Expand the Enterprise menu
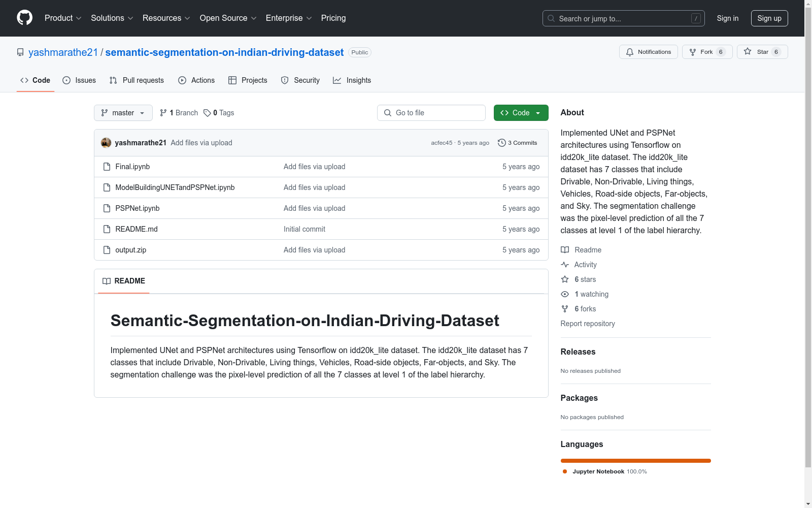The width and height of the screenshot is (812, 508). click(x=289, y=18)
